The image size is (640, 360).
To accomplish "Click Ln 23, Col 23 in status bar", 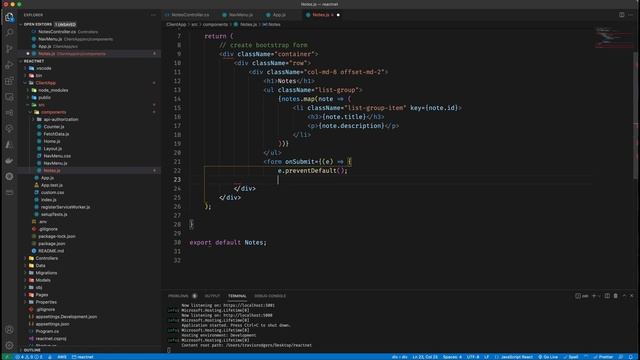I will 425,357.
